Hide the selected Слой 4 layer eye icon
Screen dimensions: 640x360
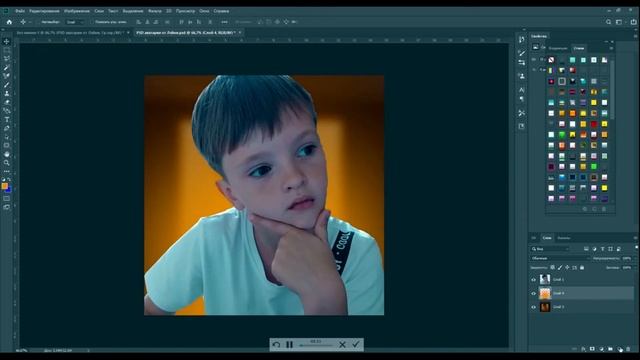pos(533,293)
